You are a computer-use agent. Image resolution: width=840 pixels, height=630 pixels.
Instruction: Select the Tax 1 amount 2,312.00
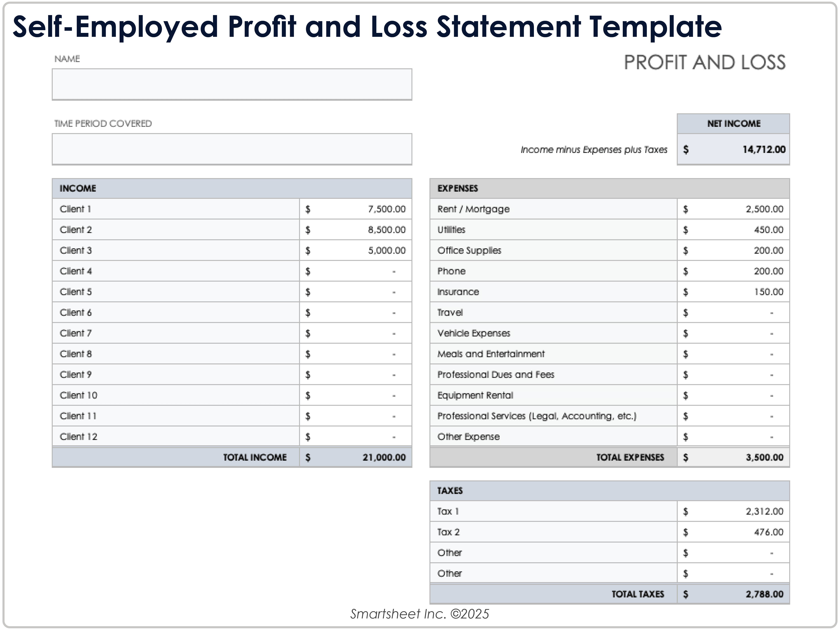[x=764, y=512]
